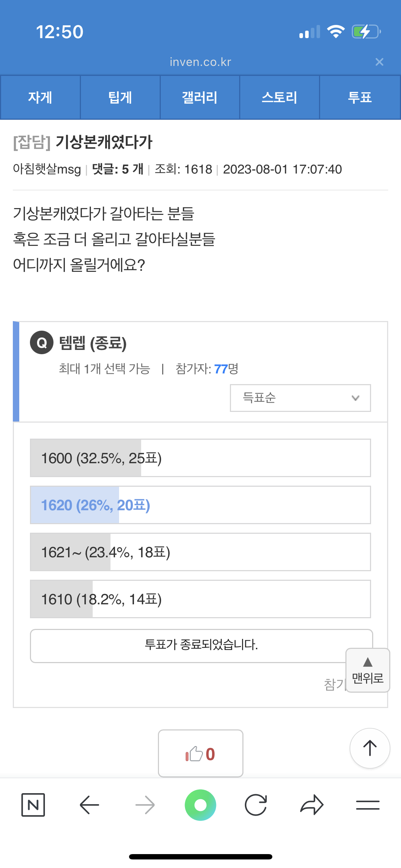
Task: Go to the 갤러리 tab
Action: (200, 97)
